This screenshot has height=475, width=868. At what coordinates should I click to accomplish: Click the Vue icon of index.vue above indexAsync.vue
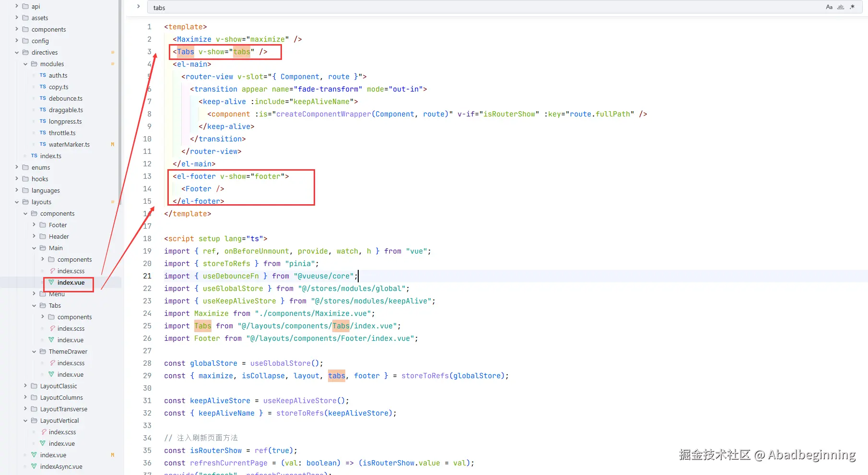pyautogui.click(x=34, y=455)
